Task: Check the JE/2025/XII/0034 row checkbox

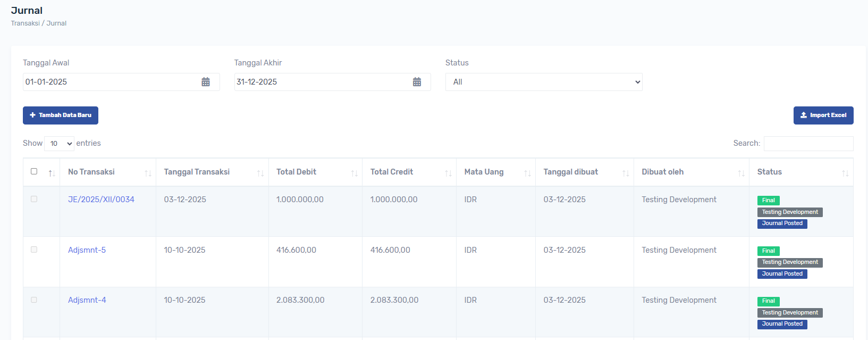Action: click(x=34, y=199)
